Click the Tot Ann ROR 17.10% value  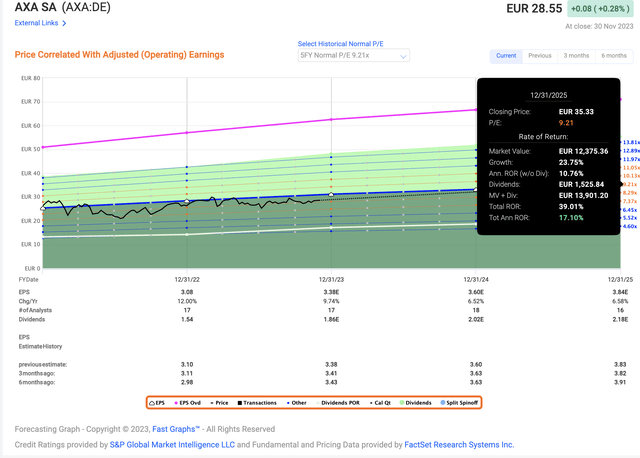click(571, 218)
